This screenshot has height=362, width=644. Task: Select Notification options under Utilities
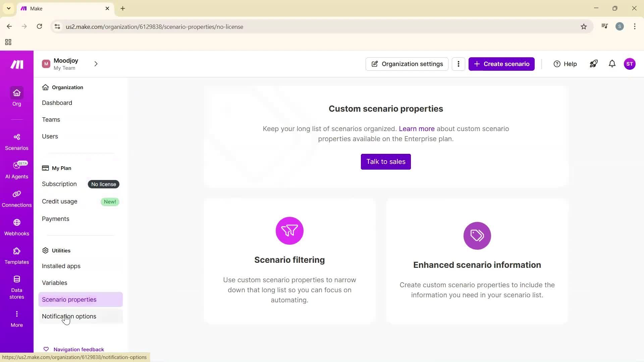(x=69, y=316)
